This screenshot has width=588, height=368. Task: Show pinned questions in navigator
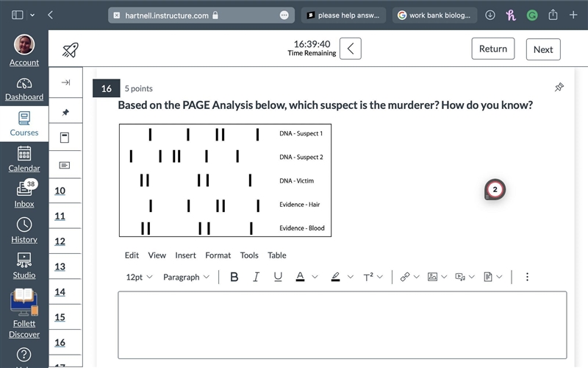(x=65, y=112)
